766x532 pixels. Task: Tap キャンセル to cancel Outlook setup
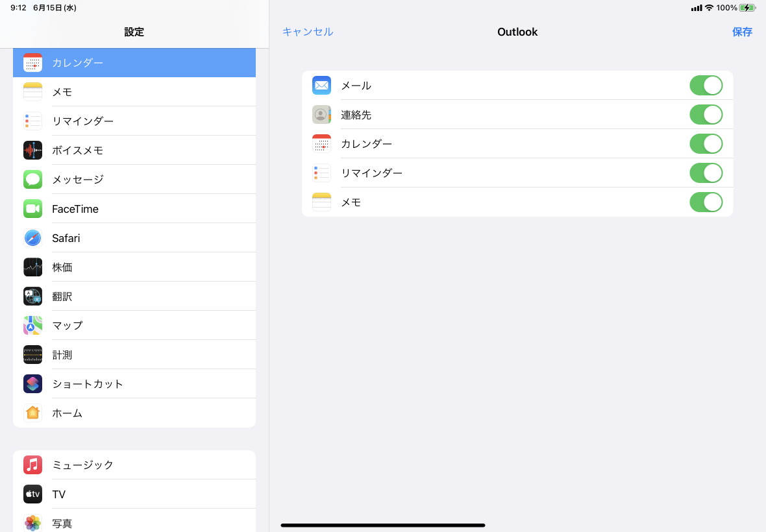(308, 32)
